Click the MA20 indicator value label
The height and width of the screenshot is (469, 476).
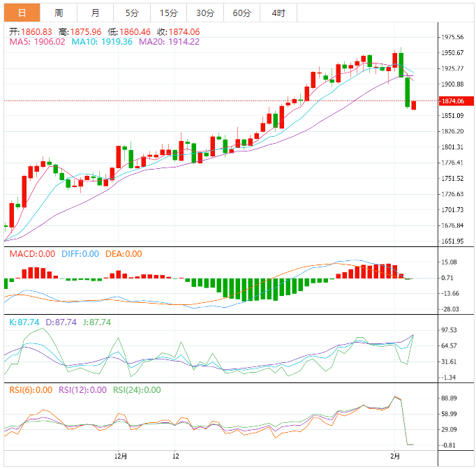coord(169,42)
